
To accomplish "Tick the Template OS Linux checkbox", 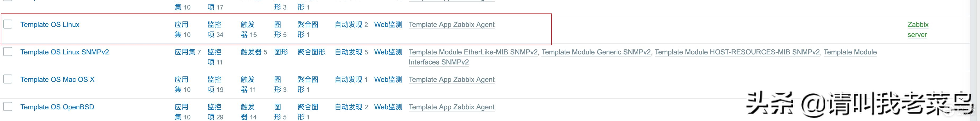I will click(x=8, y=24).
